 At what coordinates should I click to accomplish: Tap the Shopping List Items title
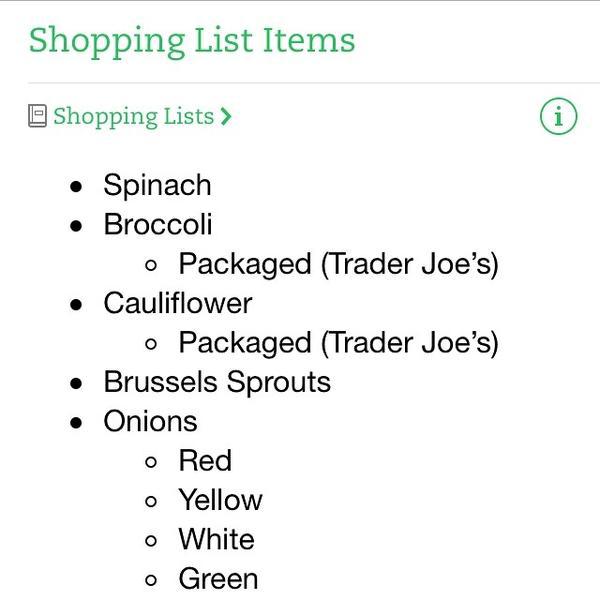(191, 41)
